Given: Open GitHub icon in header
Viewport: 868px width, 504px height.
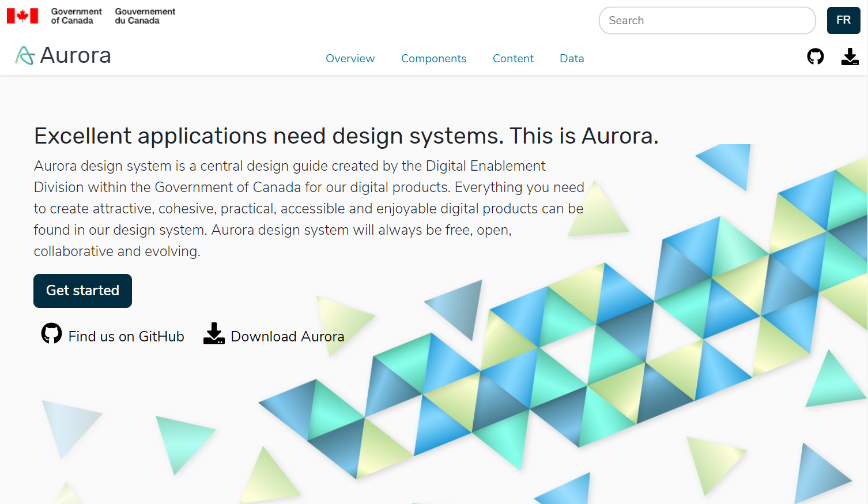Looking at the screenshot, I should click(815, 57).
